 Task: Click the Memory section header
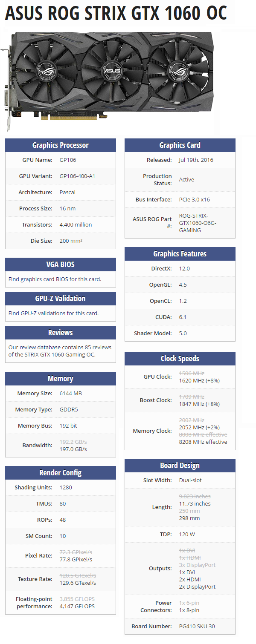tap(61, 379)
